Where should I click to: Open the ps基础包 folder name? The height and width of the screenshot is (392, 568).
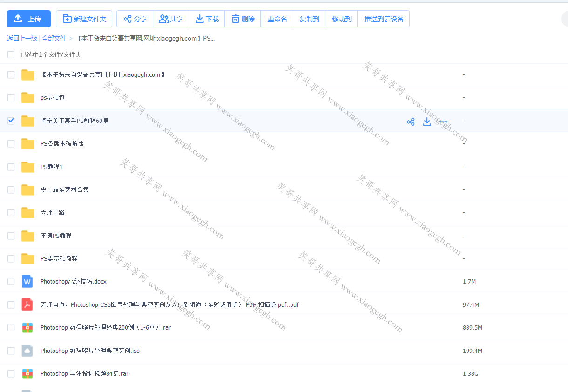pos(52,97)
